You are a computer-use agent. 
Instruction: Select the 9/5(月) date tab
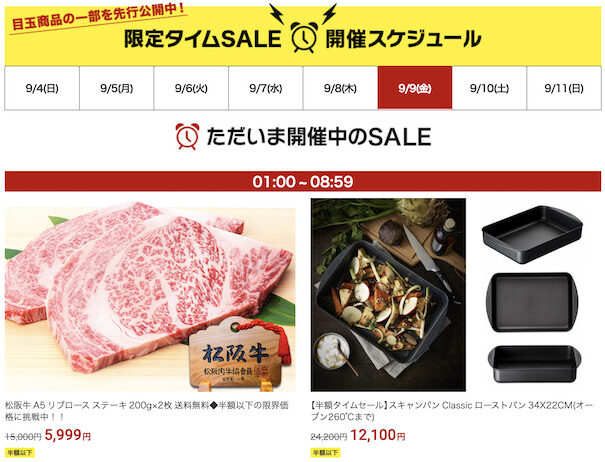tap(117, 88)
